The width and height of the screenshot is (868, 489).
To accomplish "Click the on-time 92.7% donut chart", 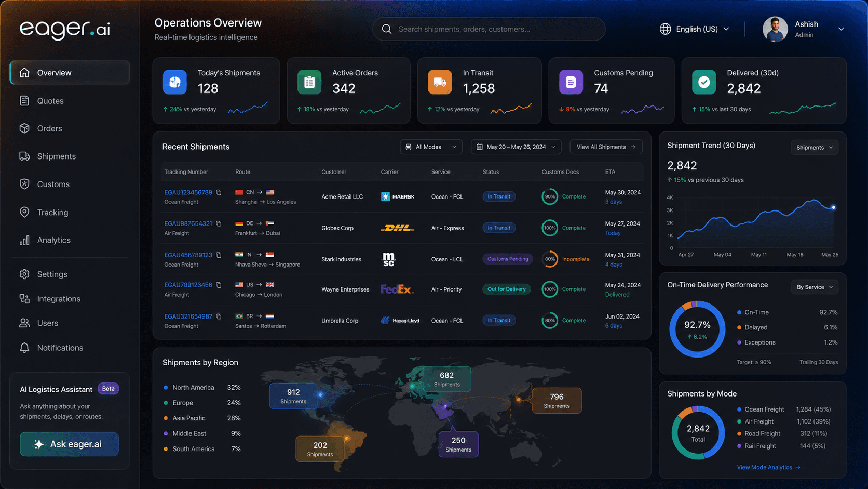I will pos(697,329).
